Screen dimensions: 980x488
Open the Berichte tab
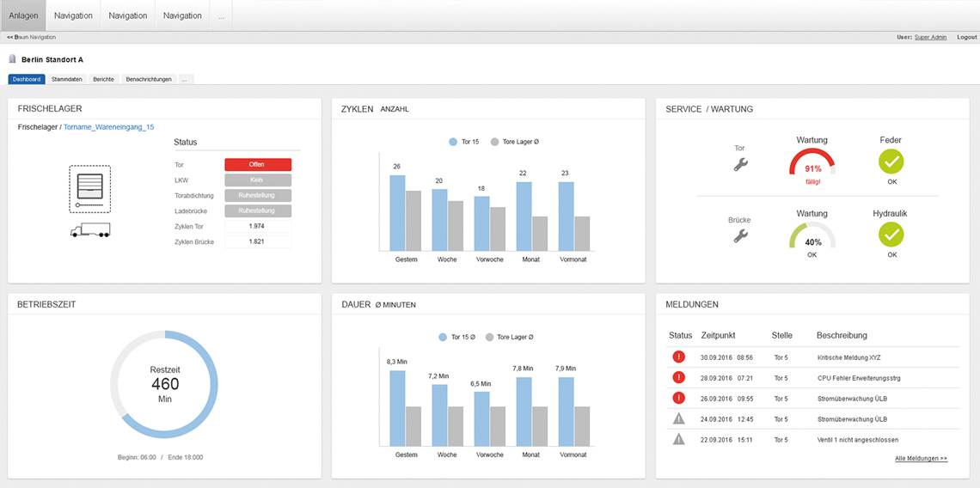pyautogui.click(x=103, y=79)
